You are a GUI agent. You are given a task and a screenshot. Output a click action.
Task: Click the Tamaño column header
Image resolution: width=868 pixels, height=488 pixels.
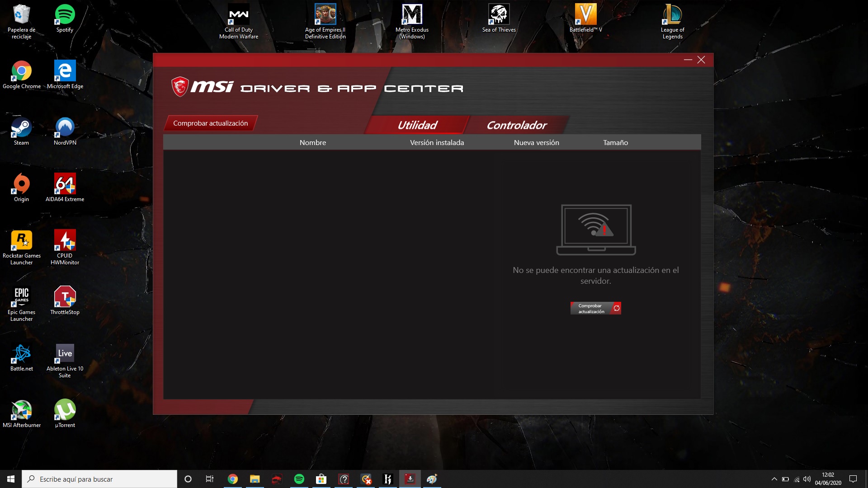pyautogui.click(x=615, y=142)
